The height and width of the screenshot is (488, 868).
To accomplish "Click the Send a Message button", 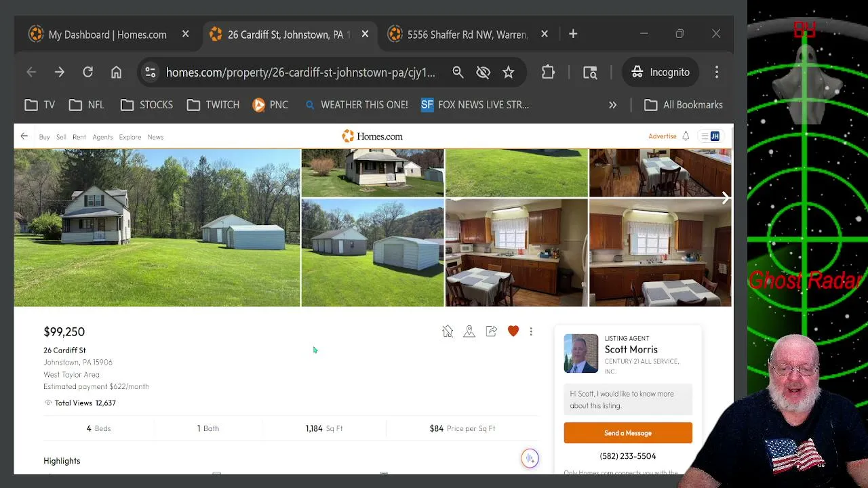I will pyautogui.click(x=628, y=433).
